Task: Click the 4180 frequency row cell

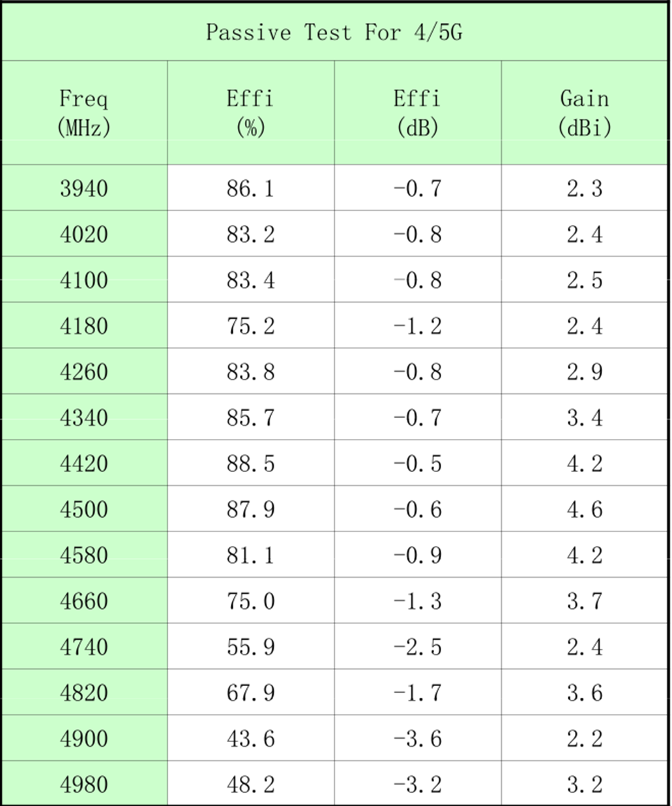Action: (84, 326)
